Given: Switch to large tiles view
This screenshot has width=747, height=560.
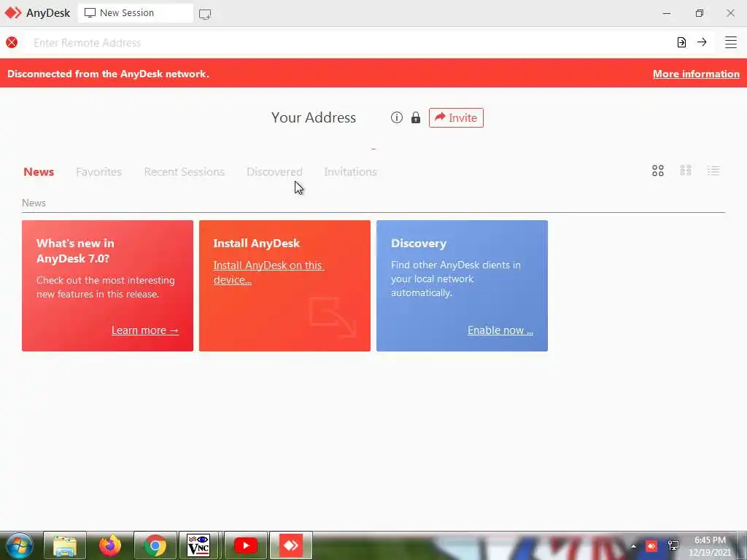Looking at the screenshot, I should (x=658, y=171).
